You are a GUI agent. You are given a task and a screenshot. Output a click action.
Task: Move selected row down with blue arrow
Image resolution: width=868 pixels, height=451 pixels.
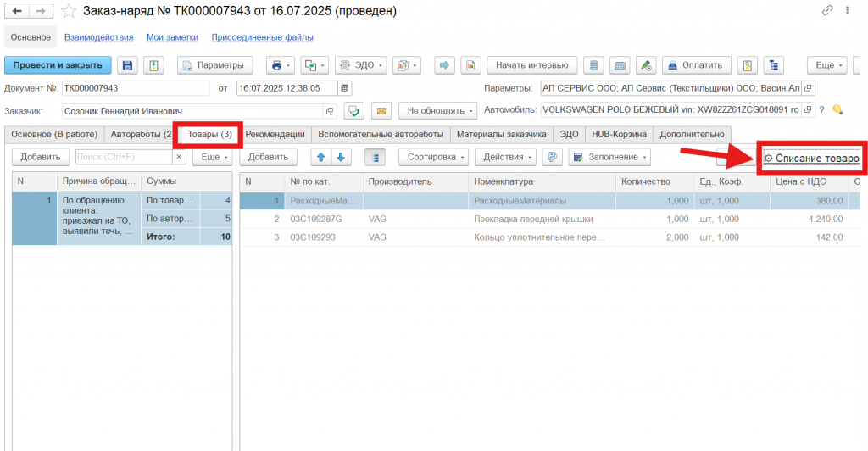click(341, 157)
